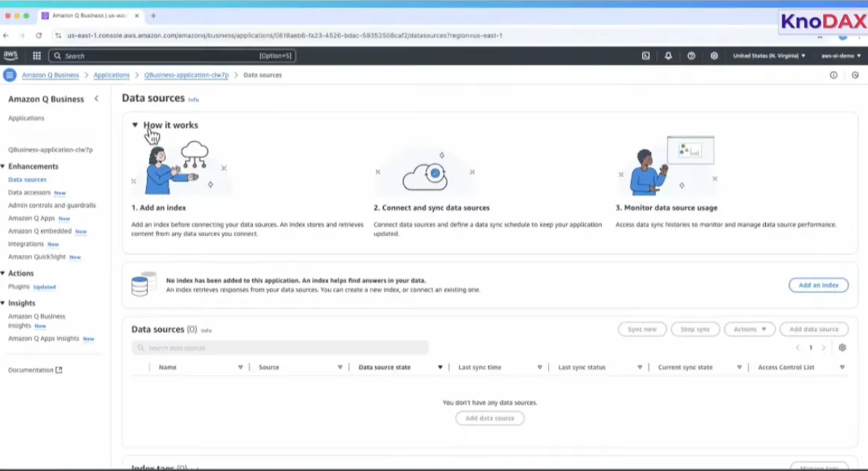This screenshot has height=471, width=868.
Task: Open the data sources table preferences gear
Action: point(842,347)
